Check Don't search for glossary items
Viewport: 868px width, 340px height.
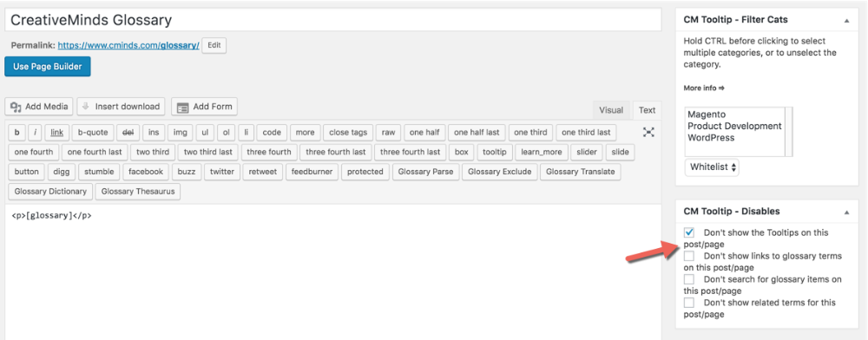tap(689, 279)
